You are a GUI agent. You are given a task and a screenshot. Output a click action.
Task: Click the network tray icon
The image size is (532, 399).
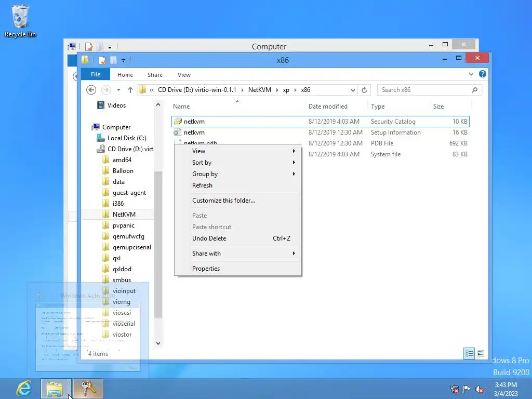454,389
